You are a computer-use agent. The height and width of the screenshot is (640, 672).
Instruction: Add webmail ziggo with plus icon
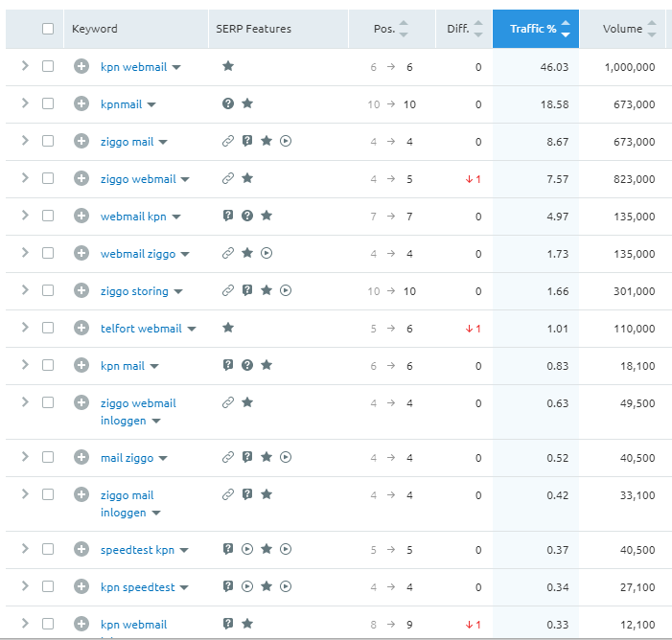81,253
